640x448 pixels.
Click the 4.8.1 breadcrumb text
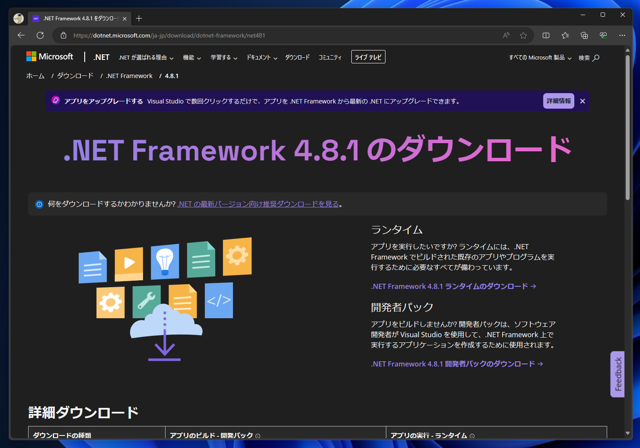[x=172, y=76]
